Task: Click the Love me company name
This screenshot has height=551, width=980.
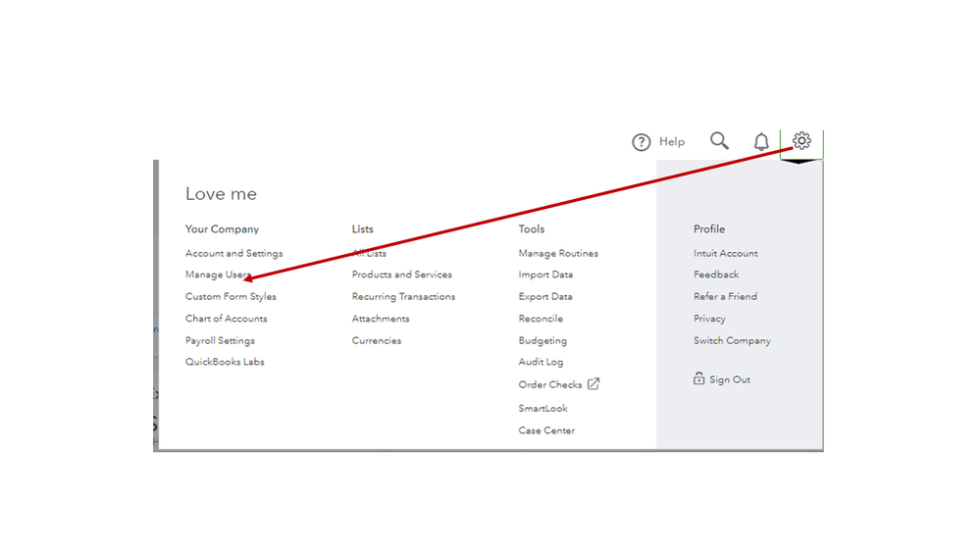Action: click(x=221, y=194)
